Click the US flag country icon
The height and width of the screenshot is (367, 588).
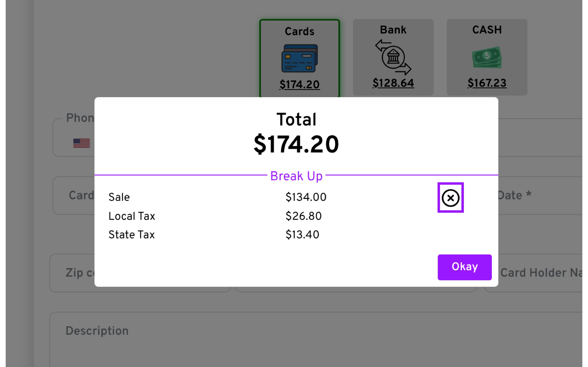(x=81, y=143)
